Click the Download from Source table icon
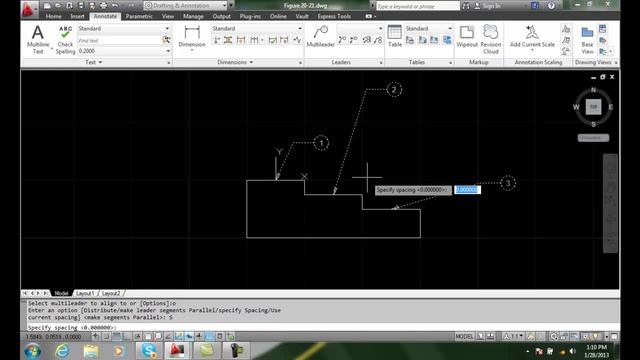Viewport: 640px width, 360px height. pos(422,40)
